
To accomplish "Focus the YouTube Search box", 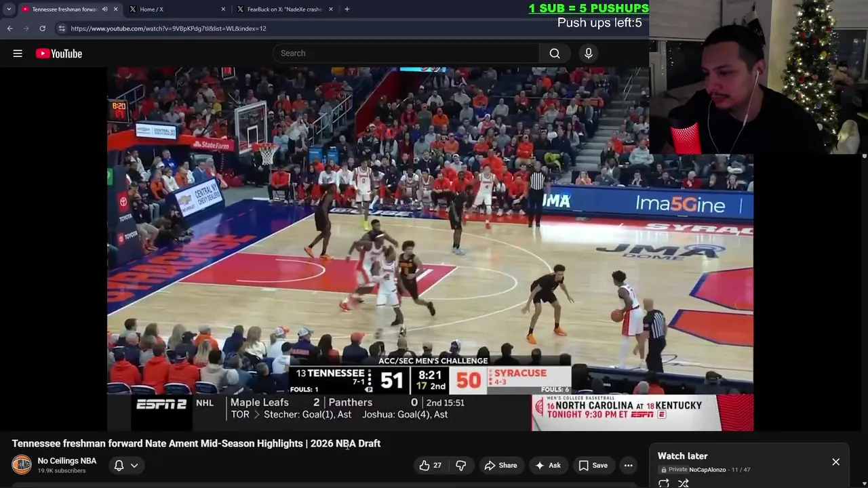I will pos(406,54).
